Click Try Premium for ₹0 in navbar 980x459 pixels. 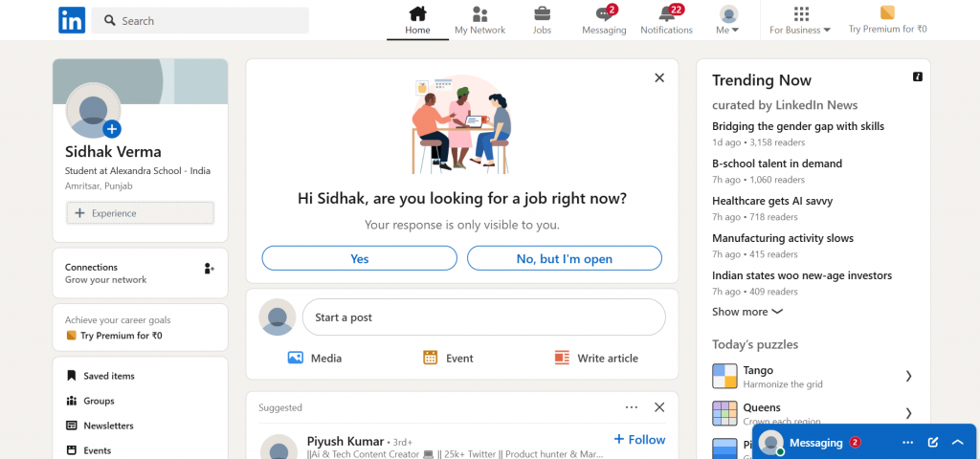(x=887, y=21)
